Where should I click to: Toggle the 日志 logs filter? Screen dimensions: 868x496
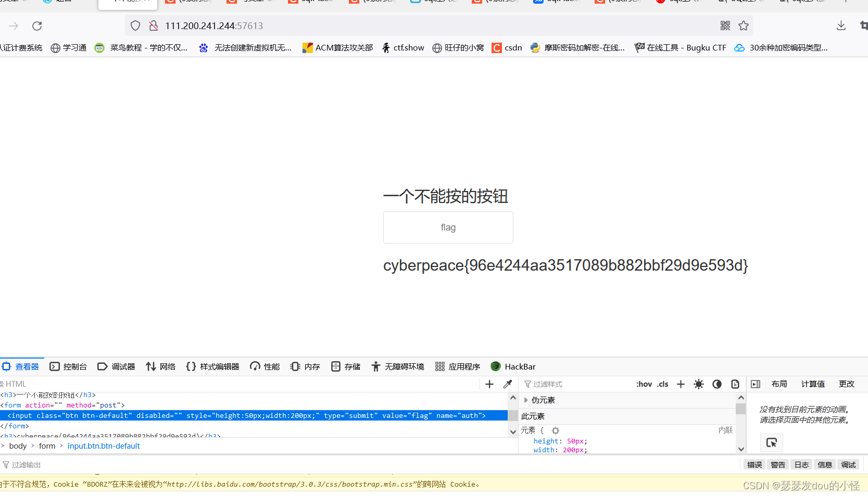801,465
